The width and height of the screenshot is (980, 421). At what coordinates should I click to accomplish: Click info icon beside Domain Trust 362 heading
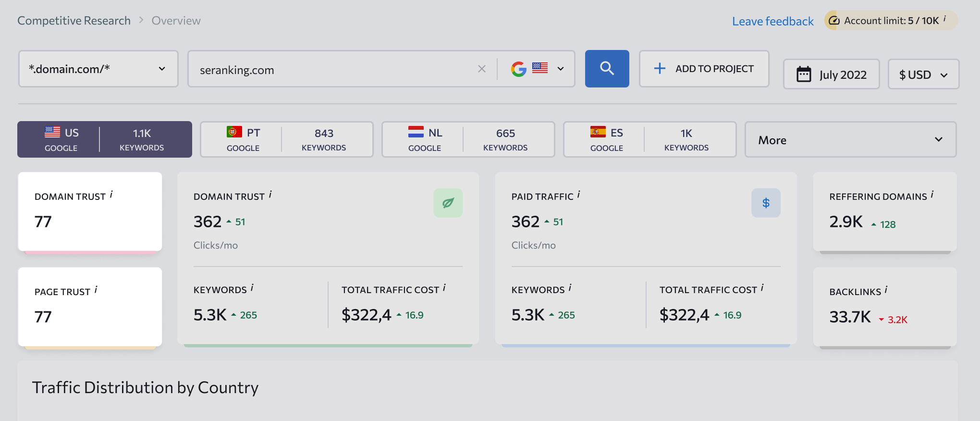(x=270, y=194)
